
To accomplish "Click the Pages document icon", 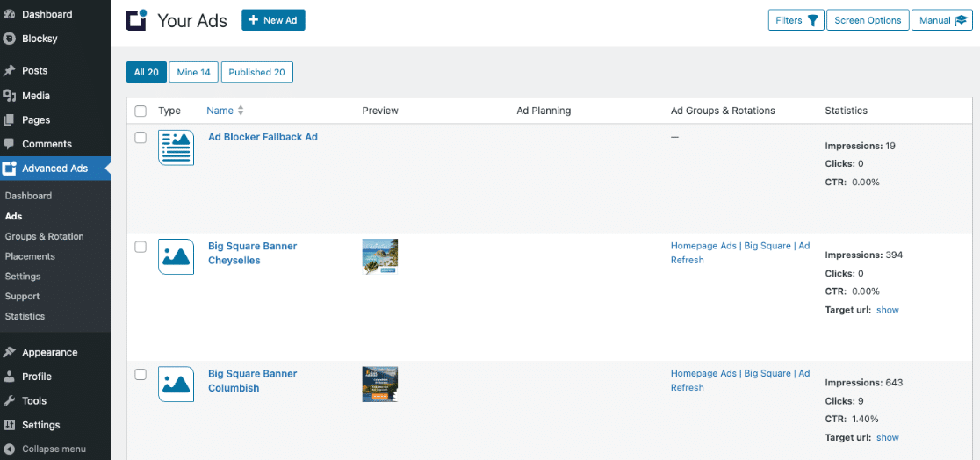I will 9,119.
